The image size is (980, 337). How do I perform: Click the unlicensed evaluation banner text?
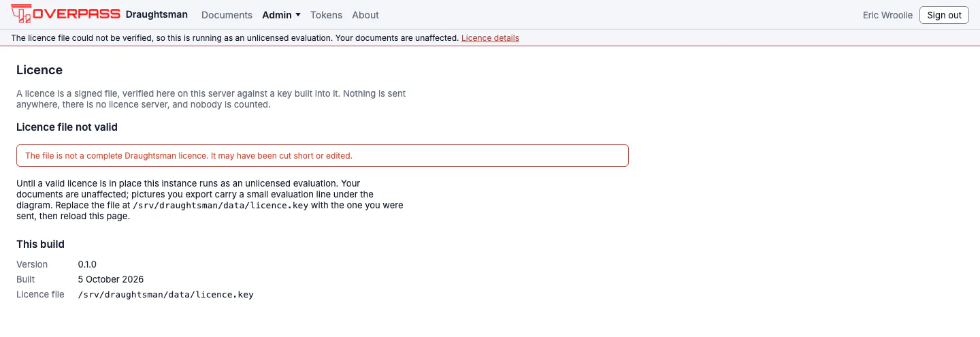235,38
